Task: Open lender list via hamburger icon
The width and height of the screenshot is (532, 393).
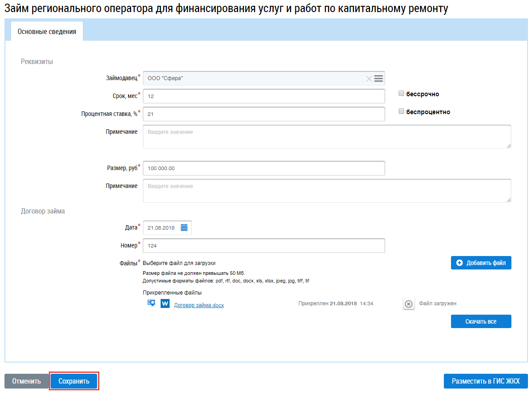Action: click(379, 79)
